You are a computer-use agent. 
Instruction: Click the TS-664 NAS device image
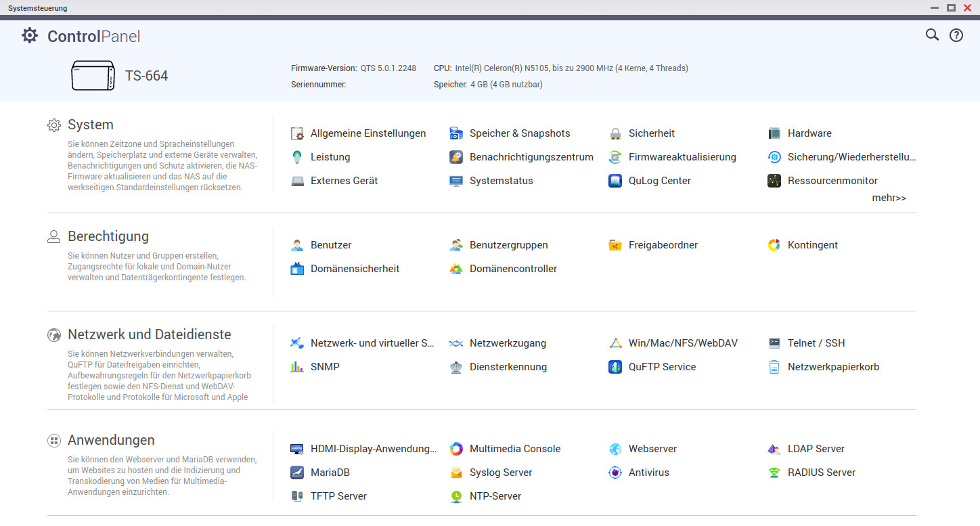(x=93, y=75)
